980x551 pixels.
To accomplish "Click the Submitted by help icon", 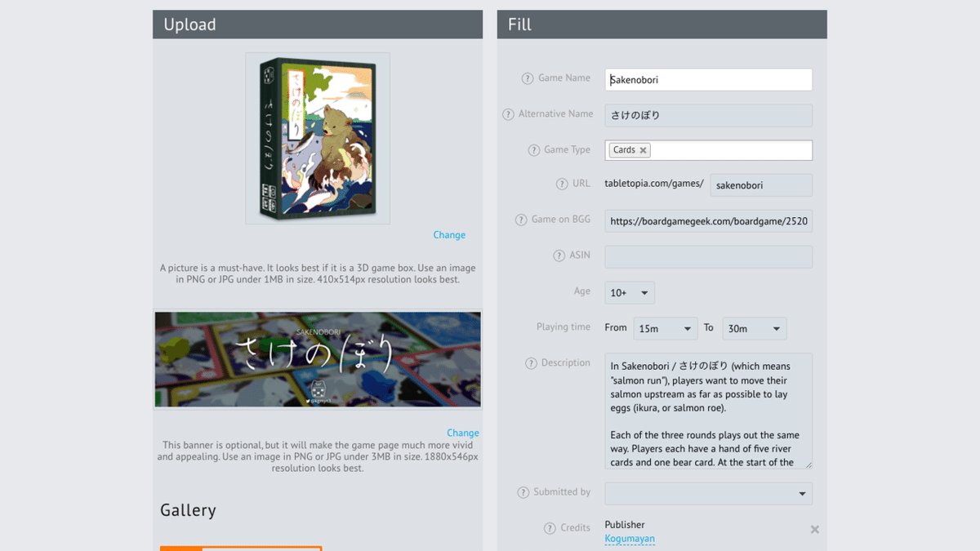I will pyautogui.click(x=523, y=493).
